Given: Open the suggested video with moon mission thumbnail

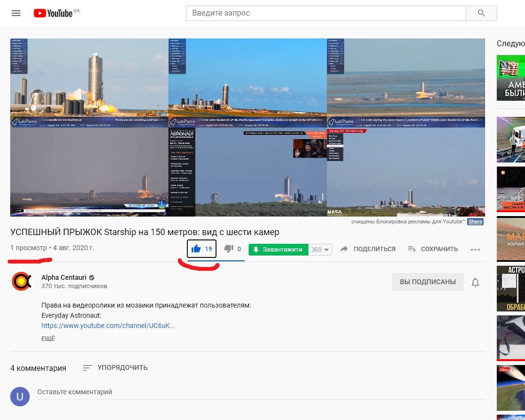Looking at the screenshot, I should 511,189.
